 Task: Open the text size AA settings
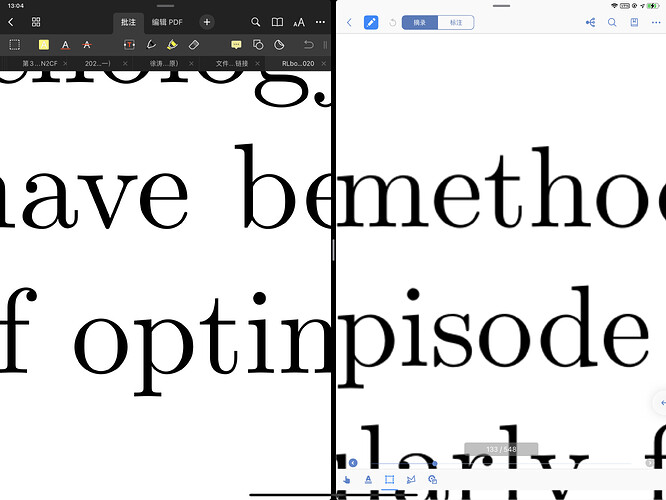pos(299,22)
